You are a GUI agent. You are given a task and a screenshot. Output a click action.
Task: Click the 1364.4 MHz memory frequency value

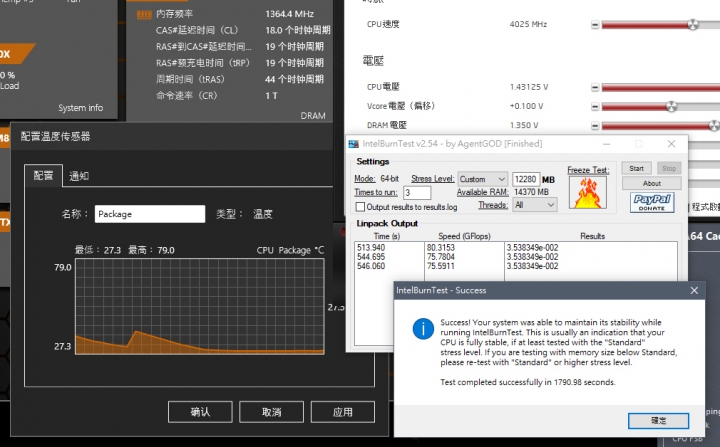pyautogui.click(x=290, y=14)
